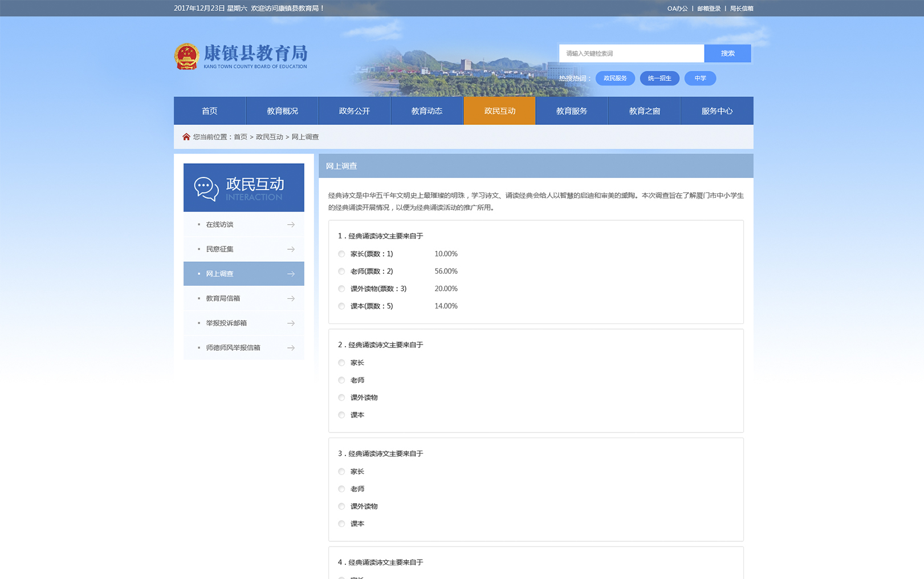The width and height of the screenshot is (924, 579).
Task: Click arrow icon beside 师德师风举报信箱
Action: coord(291,348)
